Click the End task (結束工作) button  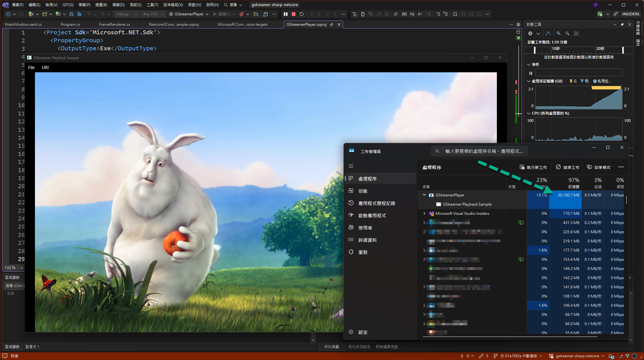tap(568, 167)
